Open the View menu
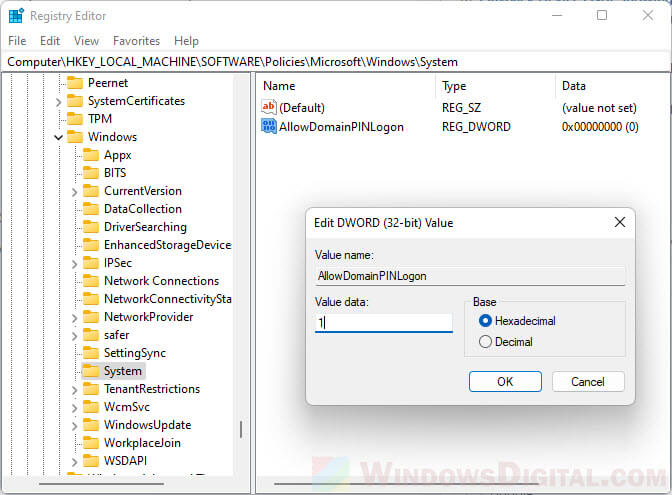Image resolution: width=672 pixels, height=495 pixels. coord(86,41)
